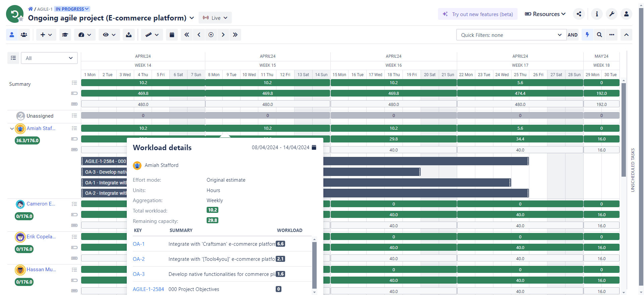The width and height of the screenshot is (644, 295).
Task: Click Amiah's 36.3/176.0 workload badge
Action: tap(27, 140)
